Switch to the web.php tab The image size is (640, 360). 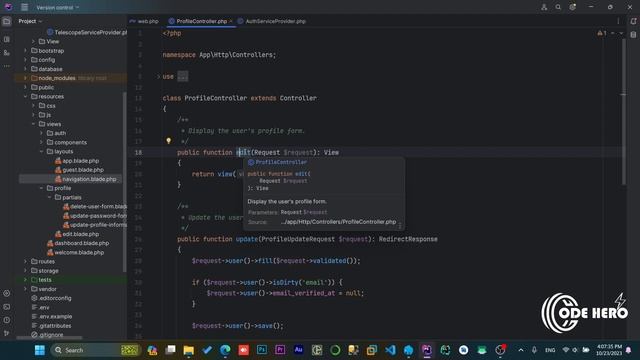144,21
